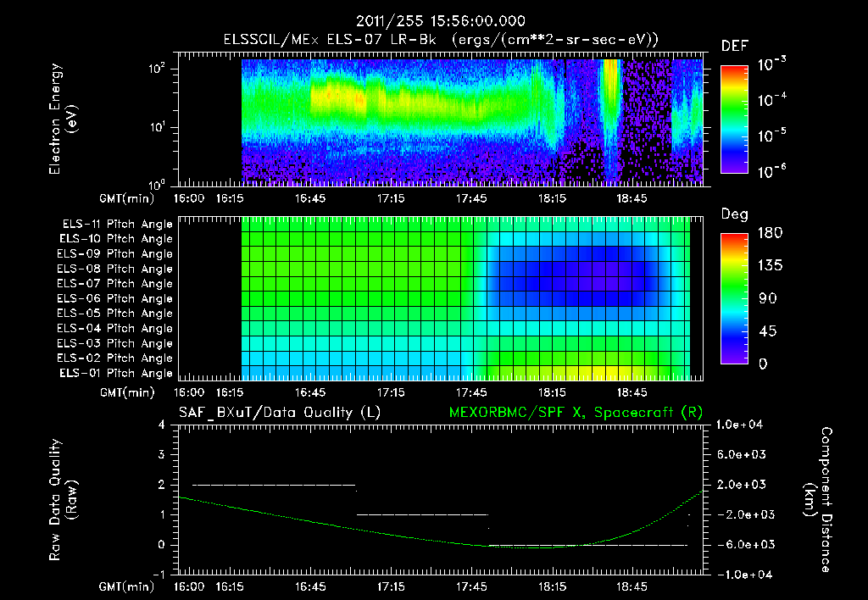The image size is (868, 600).
Task: Click 16:45 tick label under spectrogram
Action: [310, 198]
